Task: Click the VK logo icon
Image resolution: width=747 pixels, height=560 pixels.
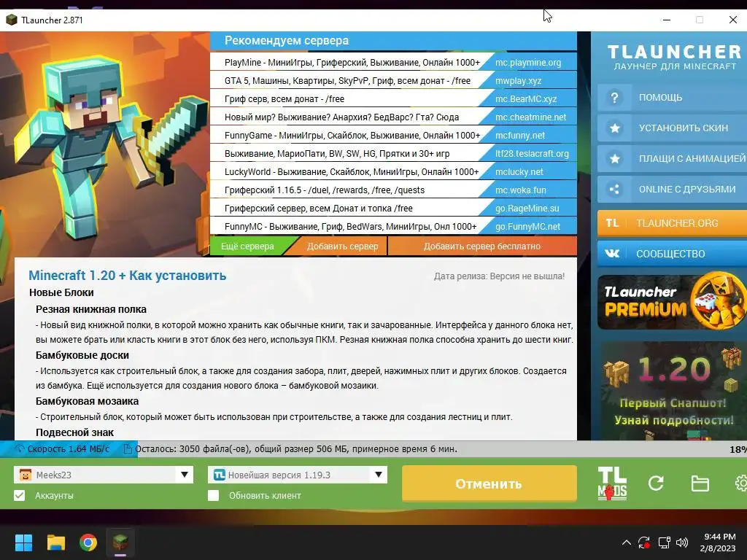Action: coord(612,253)
